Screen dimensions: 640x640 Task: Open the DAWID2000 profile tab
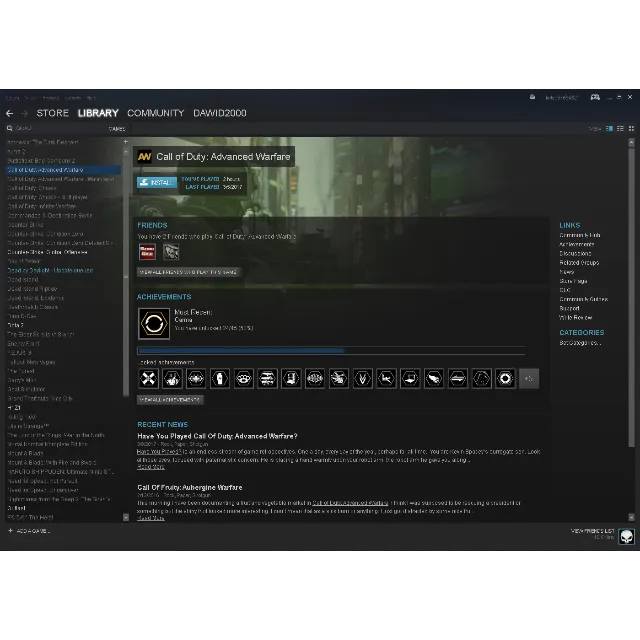coord(220,113)
